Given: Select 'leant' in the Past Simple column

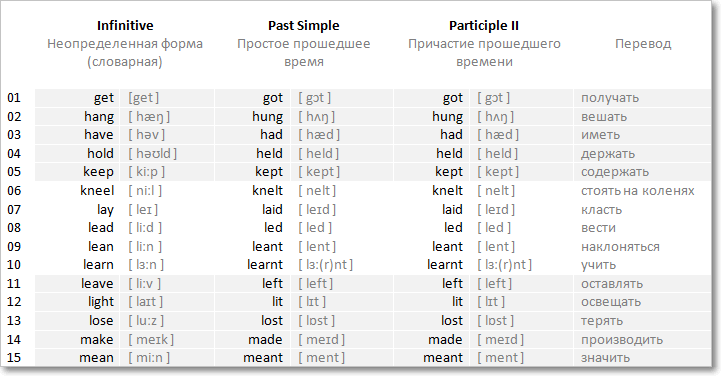Looking at the screenshot, I should tap(267, 247).
